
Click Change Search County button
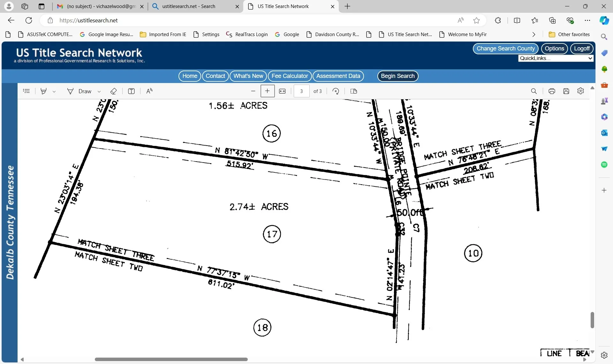point(505,49)
